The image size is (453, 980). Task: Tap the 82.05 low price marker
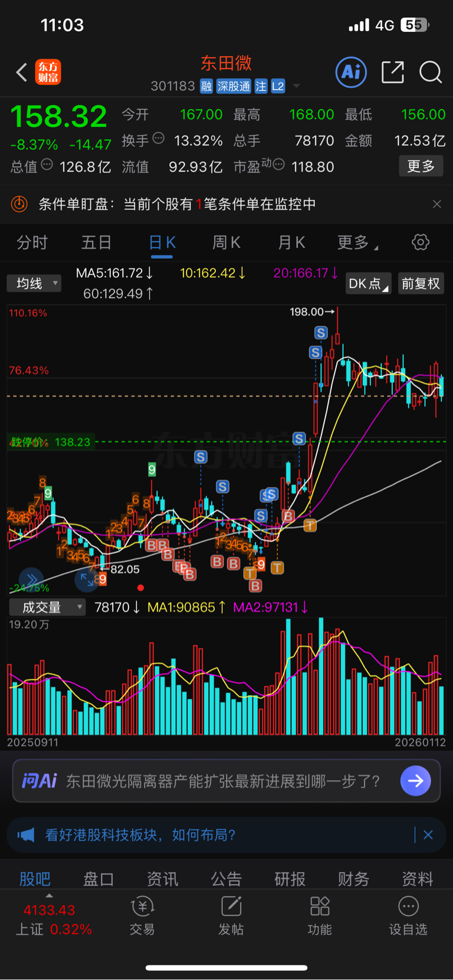click(x=121, y=569)
